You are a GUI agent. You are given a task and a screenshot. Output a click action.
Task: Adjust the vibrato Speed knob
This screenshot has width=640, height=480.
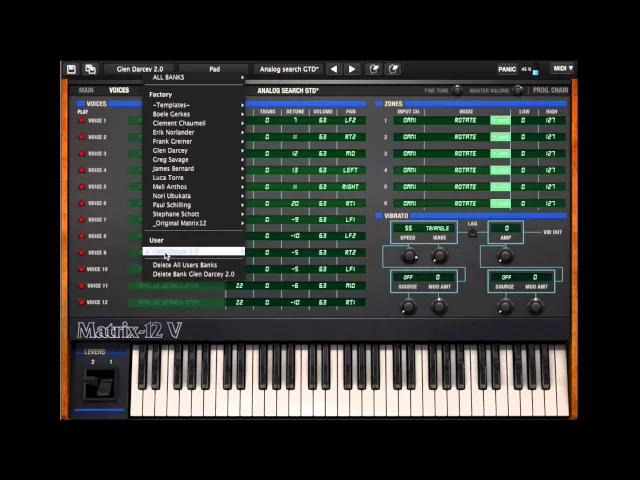click(x=409, y=256)
